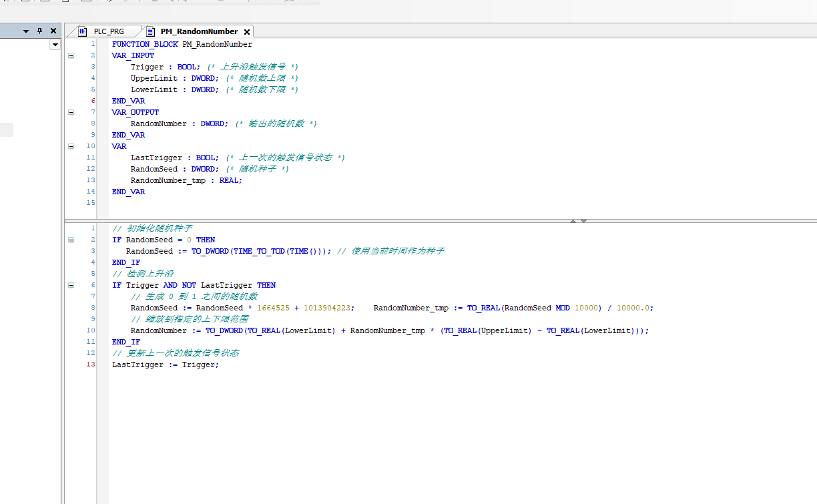817x504 pixels.
Task: Click the splitter's down arrow to expand declarations
Action: click(x=583, y=221)
